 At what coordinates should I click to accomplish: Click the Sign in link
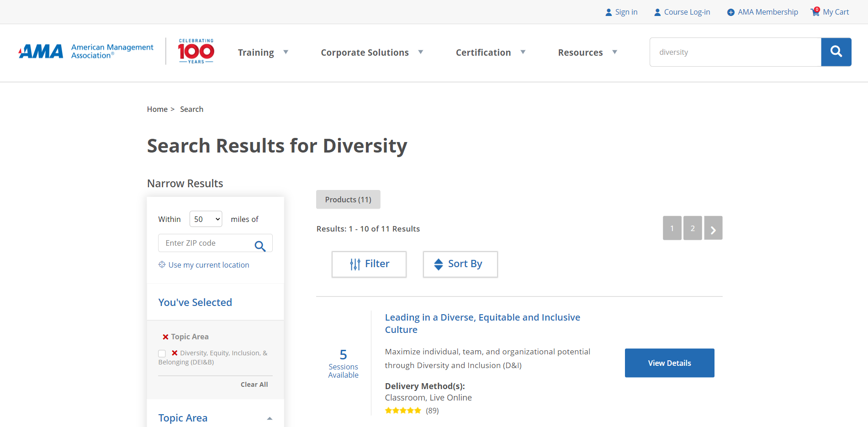click(626, 12)
